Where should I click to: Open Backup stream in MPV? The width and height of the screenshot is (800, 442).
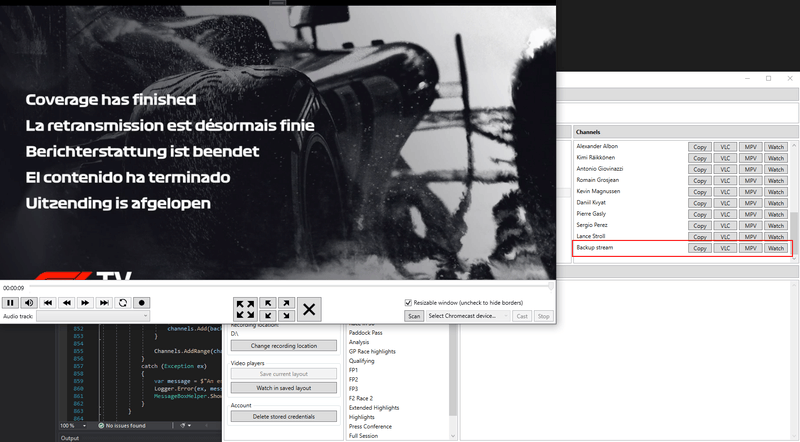click(751, 248)
